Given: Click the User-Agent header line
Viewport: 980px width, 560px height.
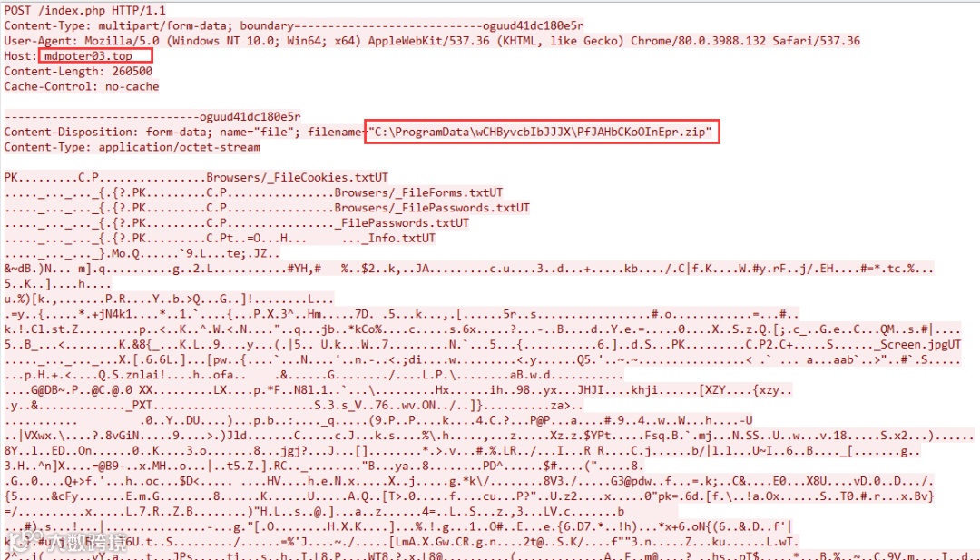Looking at the screenshot, I should (432, 41).
